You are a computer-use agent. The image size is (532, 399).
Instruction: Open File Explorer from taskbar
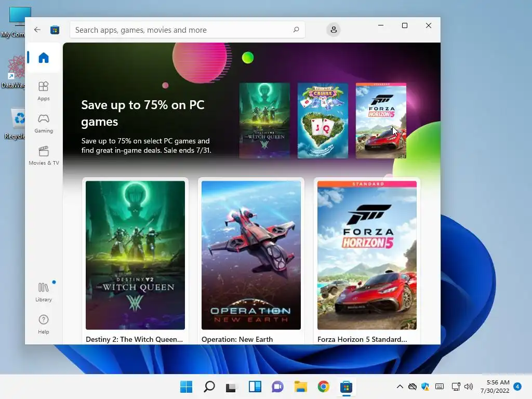pyautogui.click(x=301, y=387)
